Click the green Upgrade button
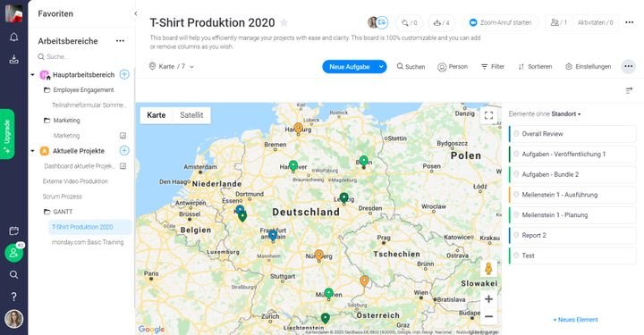644x335 pixels. (7, 134)
